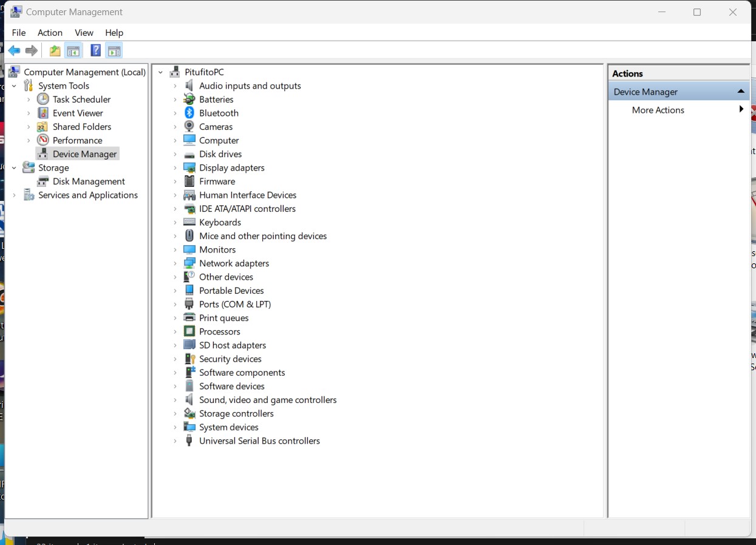Minimize the Computer Management window
The image size is (756, 545).
tap(662, 12)
